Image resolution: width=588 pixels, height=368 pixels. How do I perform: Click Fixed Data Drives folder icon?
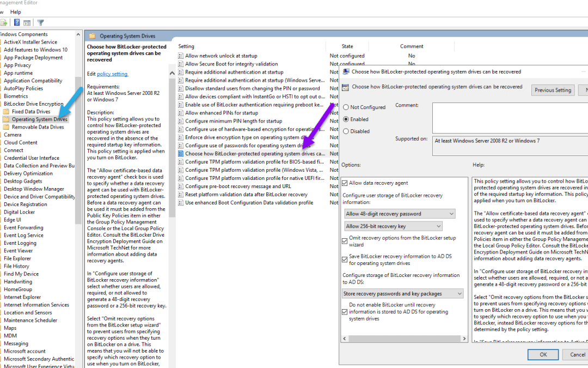tap(6, 112)
